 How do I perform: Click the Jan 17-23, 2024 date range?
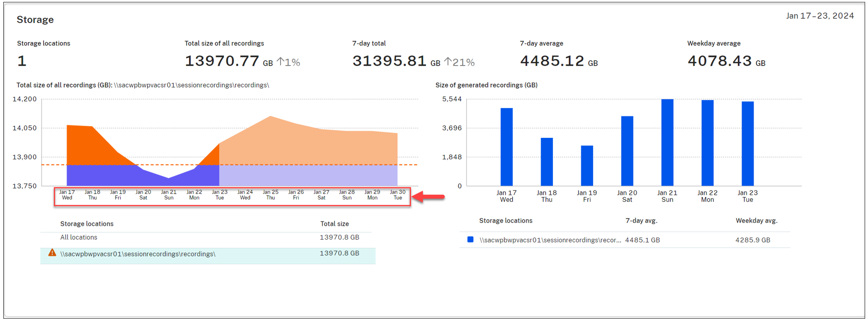(820, 16)
